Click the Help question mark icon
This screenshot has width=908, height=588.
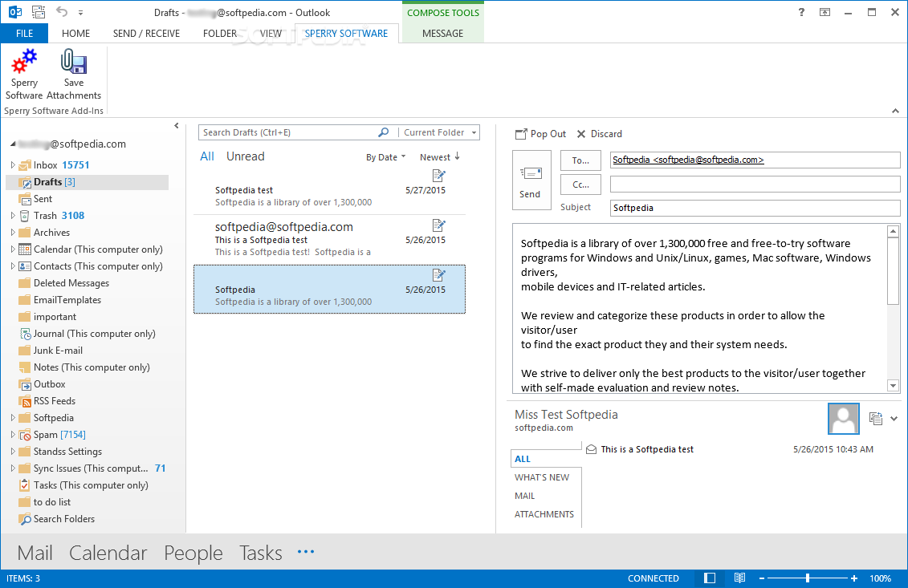[x=801, y=11]
